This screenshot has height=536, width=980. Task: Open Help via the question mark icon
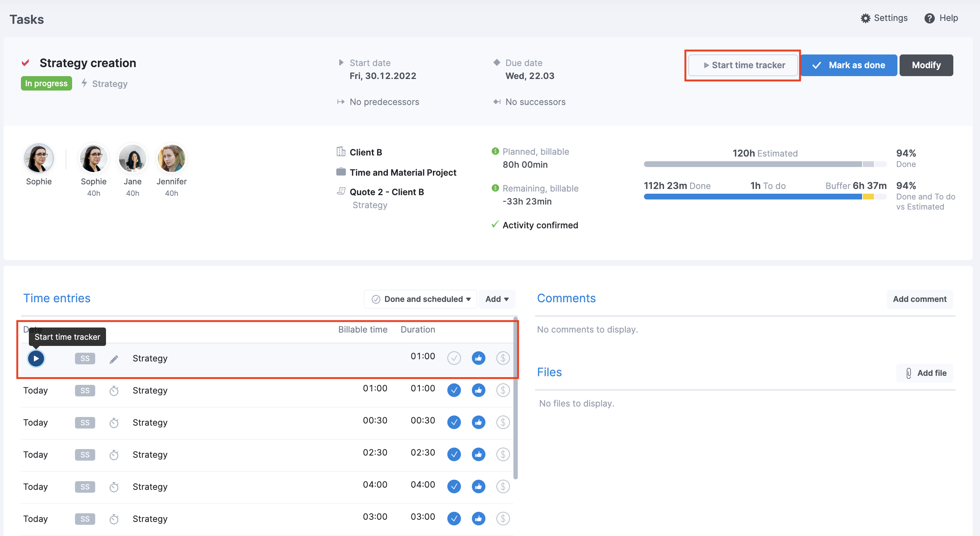click(929, 18)
